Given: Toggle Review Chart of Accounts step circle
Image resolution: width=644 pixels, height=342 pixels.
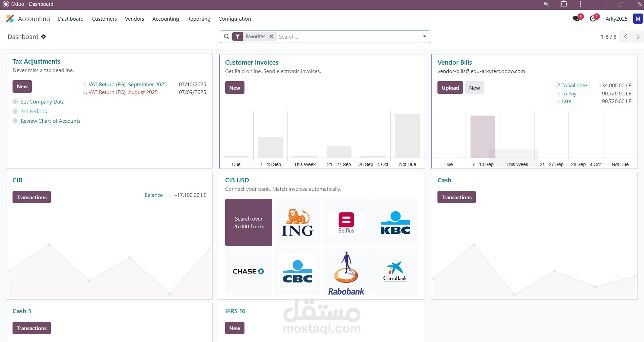Looking at the screenshot, I should click(x=15, y=121).
